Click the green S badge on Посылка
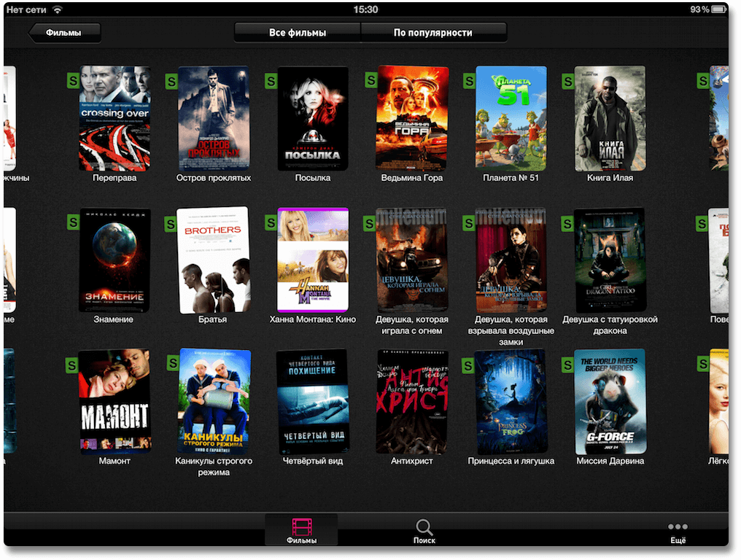This screenshot has width=741, height=560. [x=271, y=81]
